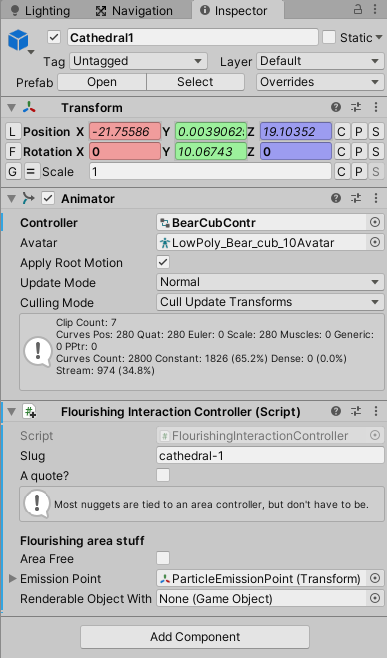Image resolution: width=387 pixels, height=658 pixels.
Task: Toggle the Static checkbox
Action: [329, 37]
